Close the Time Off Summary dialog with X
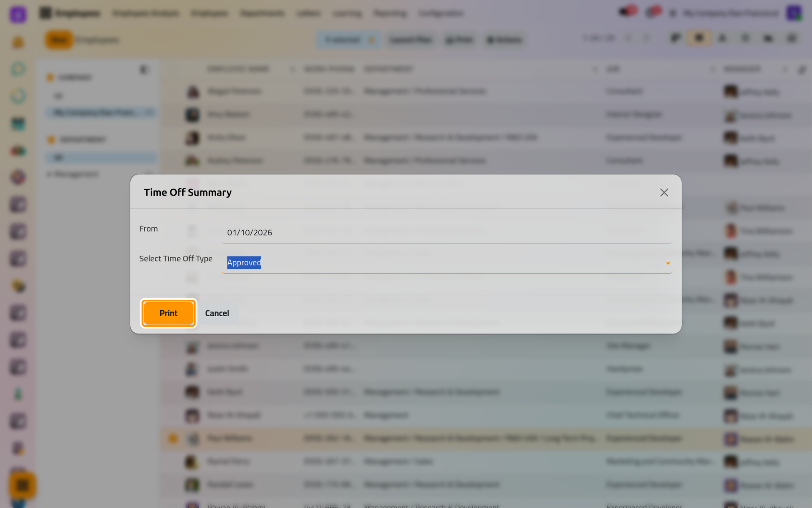 pos(664,193)
